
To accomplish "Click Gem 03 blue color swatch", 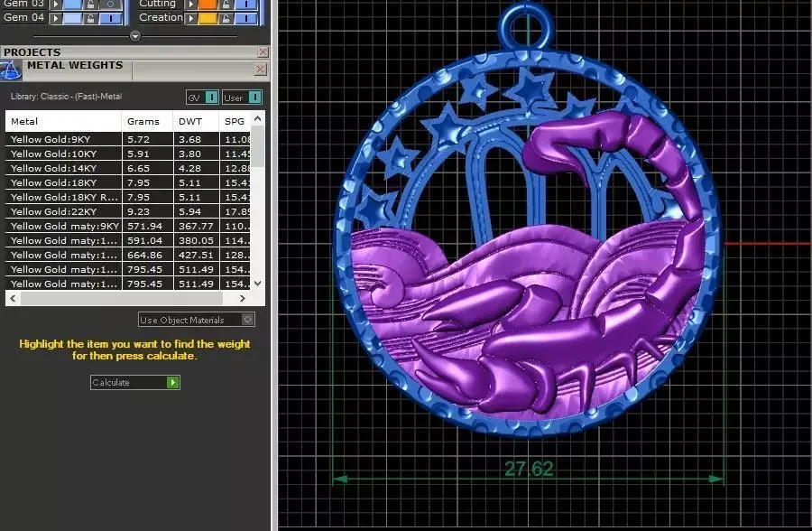I will (x=72, y=5).
